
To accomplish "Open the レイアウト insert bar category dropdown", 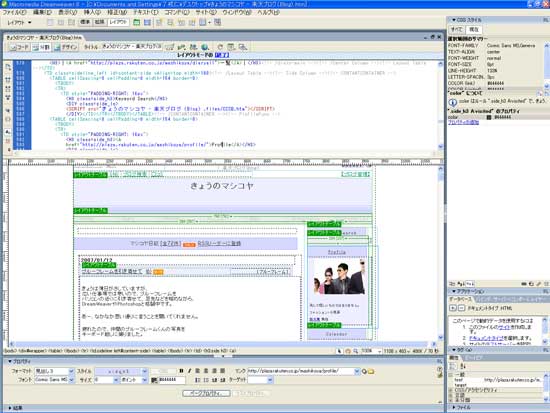I will (x=19, y=22).
